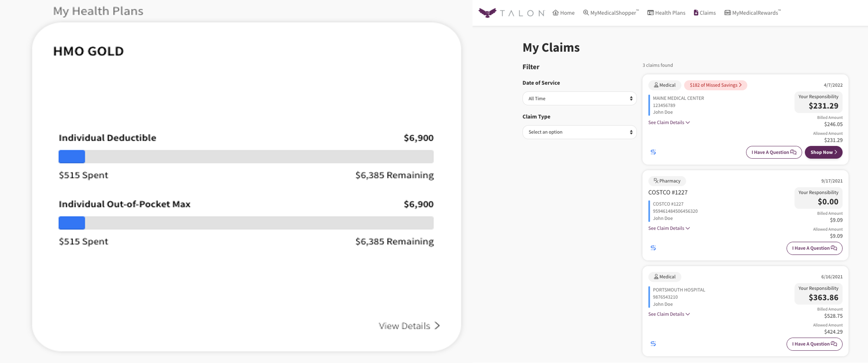The image size is (868, 363).
Task: Go to Health Plans in the navigation bar
Action: [x=666, y=13]
